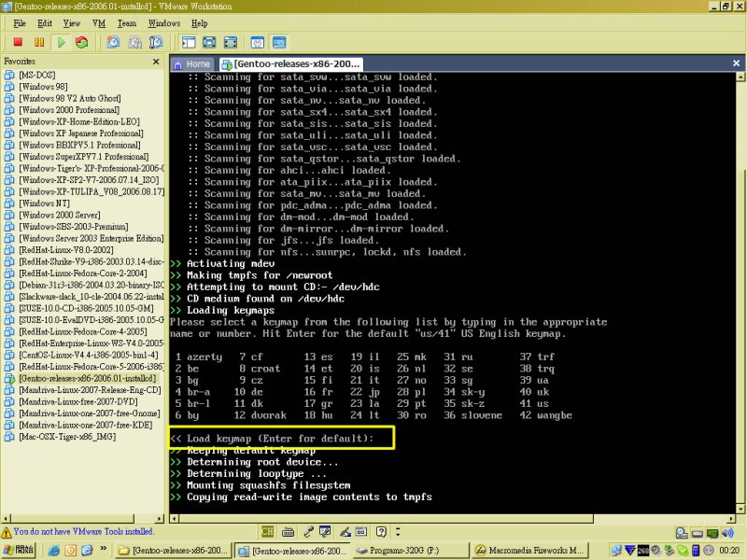
Task: Select [Mac-OSX-Tiger-x86_IMG] in Favorites
Action: coord(67,437)
